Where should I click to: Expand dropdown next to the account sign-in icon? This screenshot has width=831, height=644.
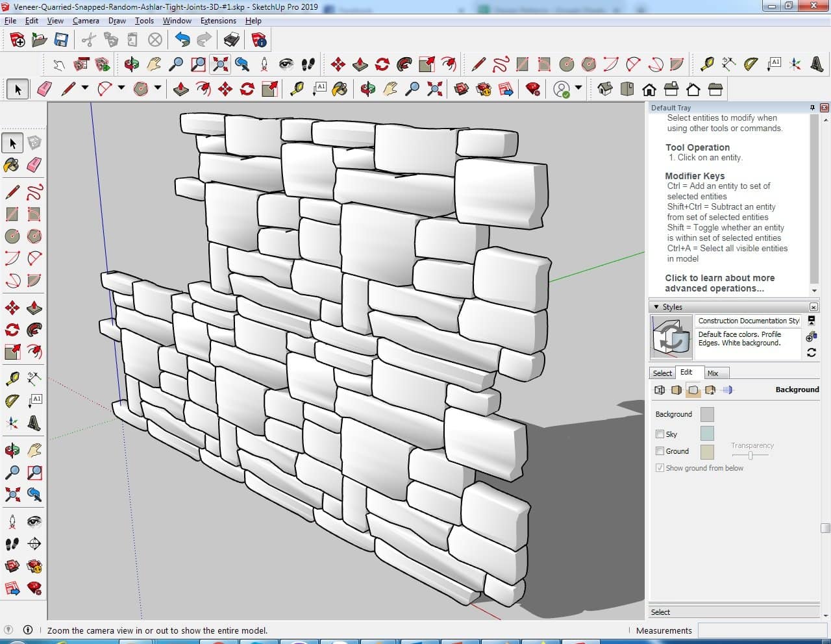tap(578, 88)
